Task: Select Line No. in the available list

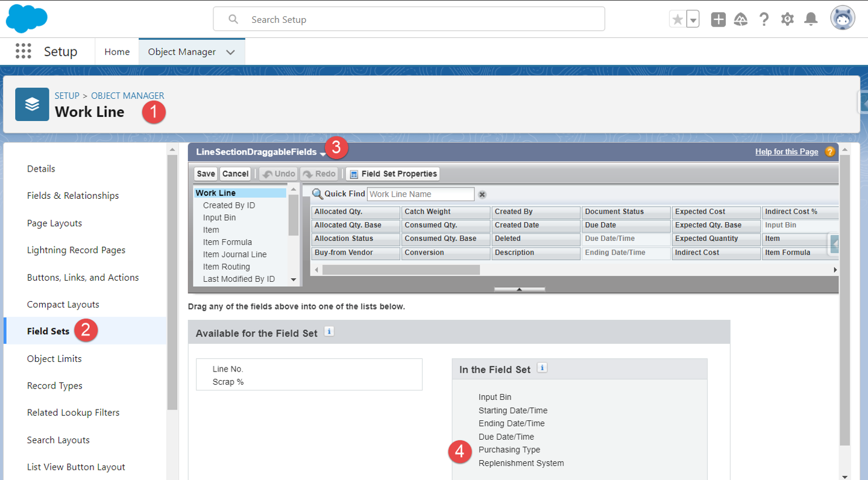Action: 228,369
